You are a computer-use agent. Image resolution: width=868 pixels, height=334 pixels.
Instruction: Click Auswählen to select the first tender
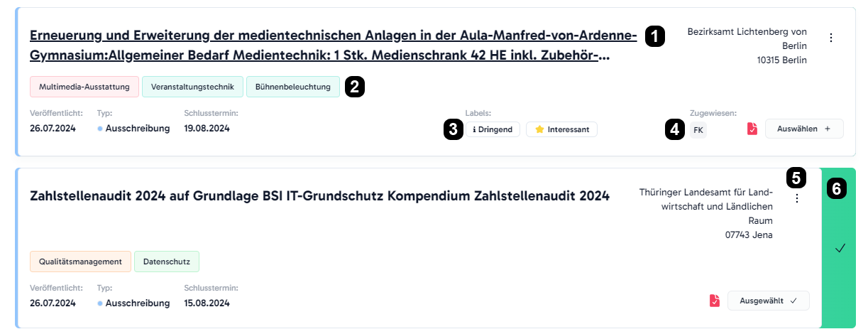click(x=804, y=129)
